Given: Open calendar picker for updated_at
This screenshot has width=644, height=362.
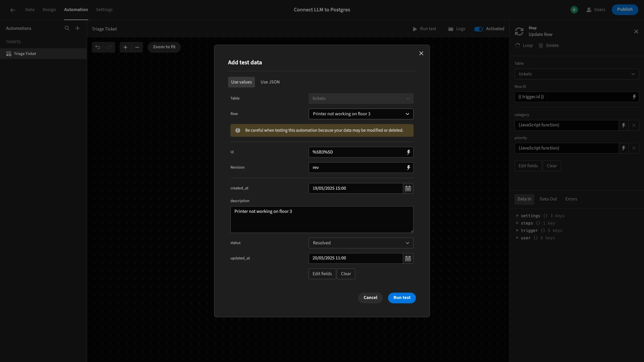Looking at the screenshot, I should pyautogui.click(x=408, y=258).
